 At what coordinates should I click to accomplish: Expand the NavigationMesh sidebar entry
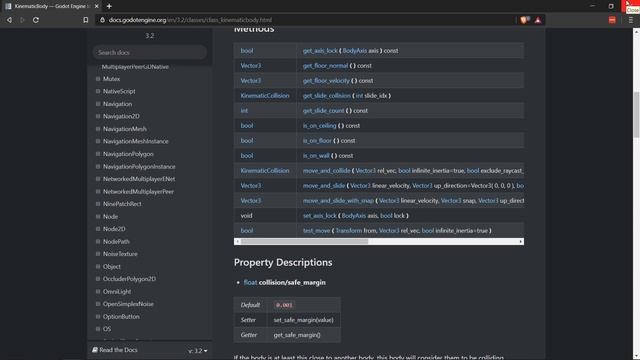point(98,129)
